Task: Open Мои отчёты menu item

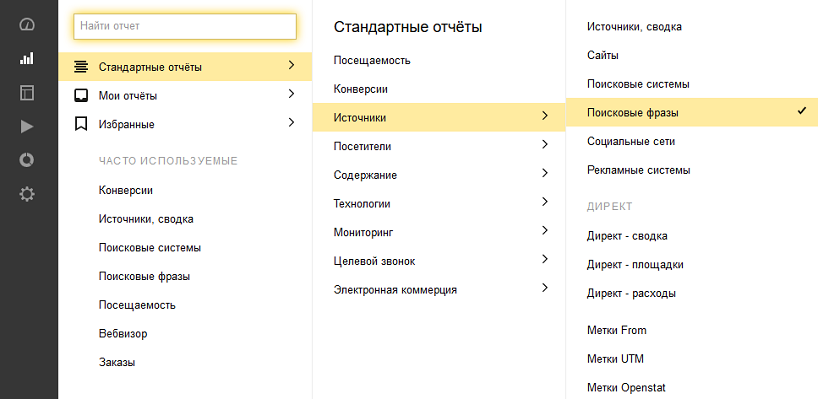Action: 185,96
